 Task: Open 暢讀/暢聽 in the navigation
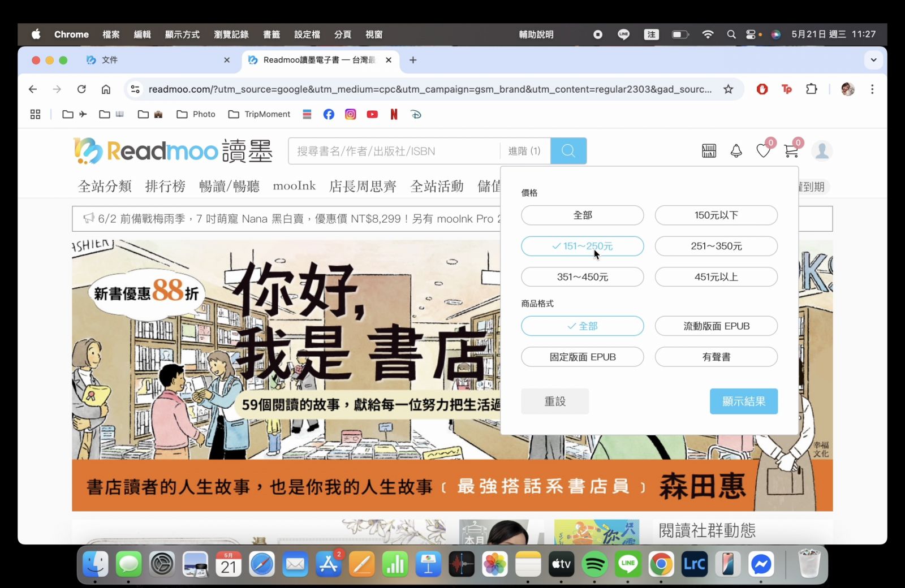229,186
